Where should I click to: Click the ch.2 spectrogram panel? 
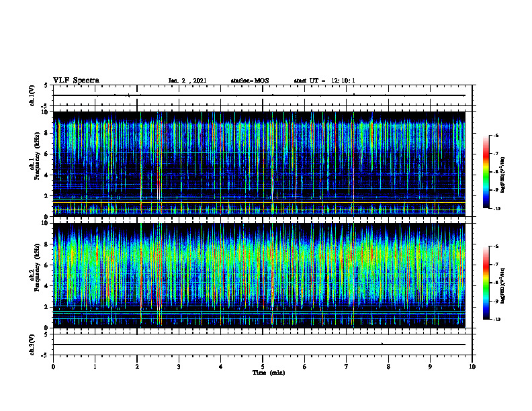[x=259, y=275]
